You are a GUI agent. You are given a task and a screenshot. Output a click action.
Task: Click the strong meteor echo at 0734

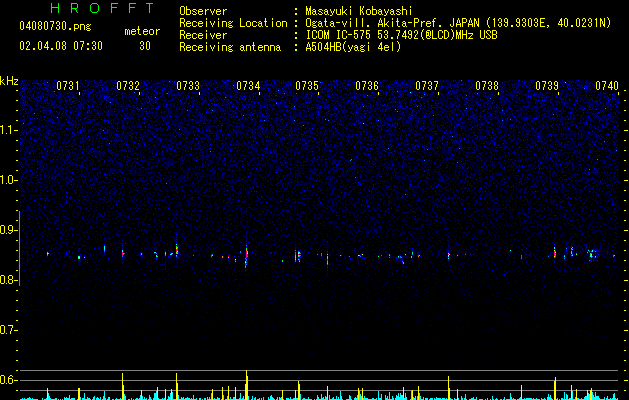pyautogui.click(x=246, y=256)
